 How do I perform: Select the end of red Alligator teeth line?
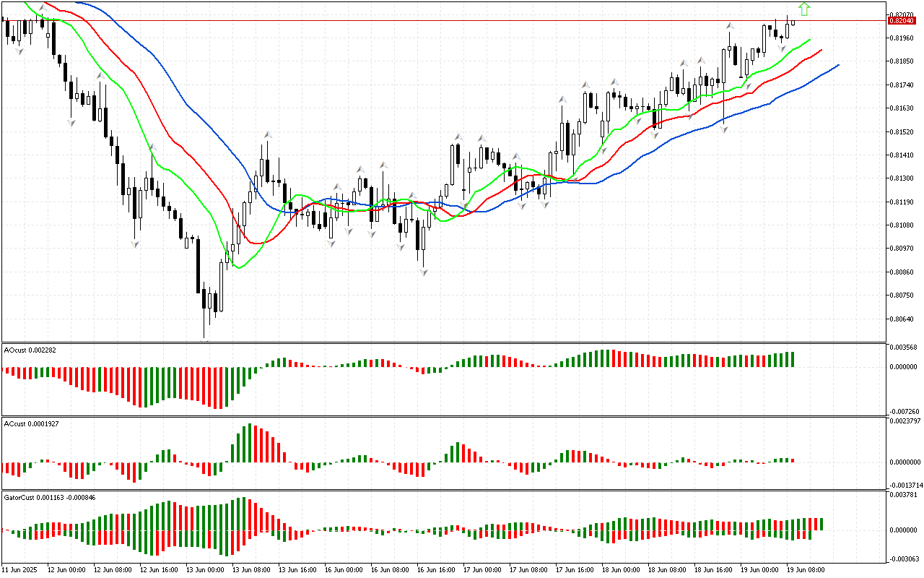click(x=821, y=51)
